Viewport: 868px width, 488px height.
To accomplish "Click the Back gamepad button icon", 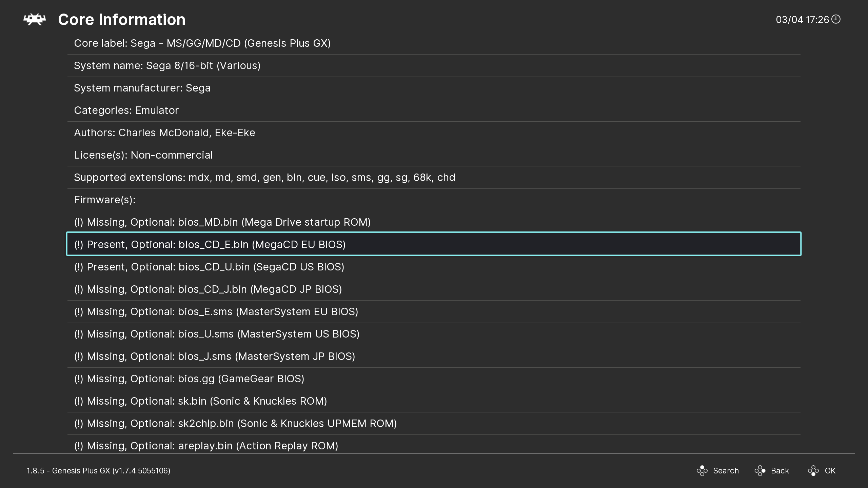I will click(760, 471).
